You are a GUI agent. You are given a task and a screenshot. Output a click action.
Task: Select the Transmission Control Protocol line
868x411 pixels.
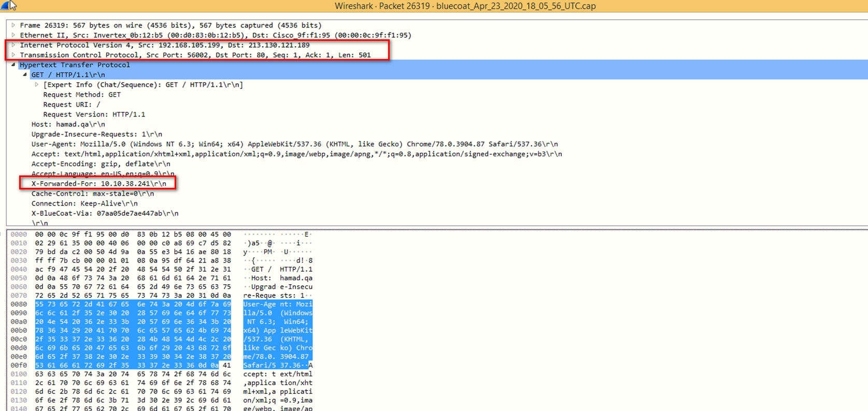coord(195,54)
